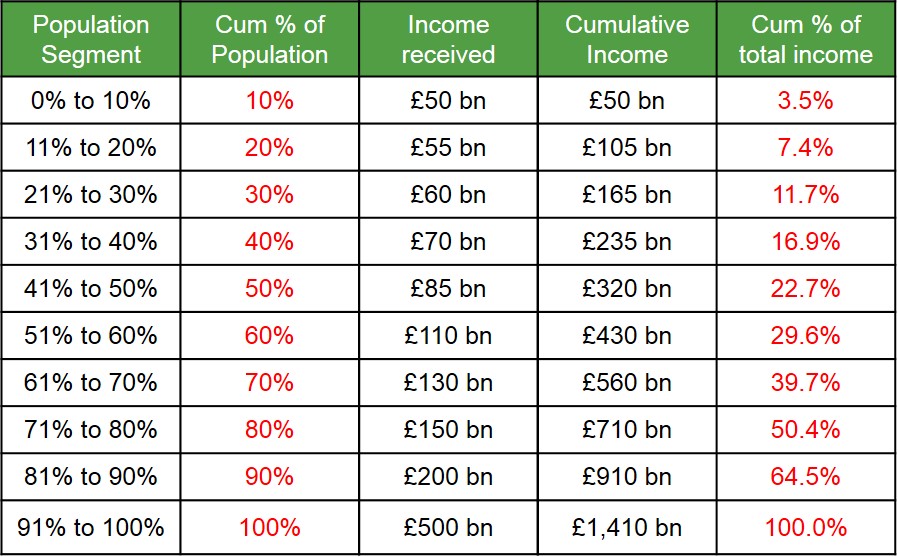Click the Population Segment column header

coord(91,39)
